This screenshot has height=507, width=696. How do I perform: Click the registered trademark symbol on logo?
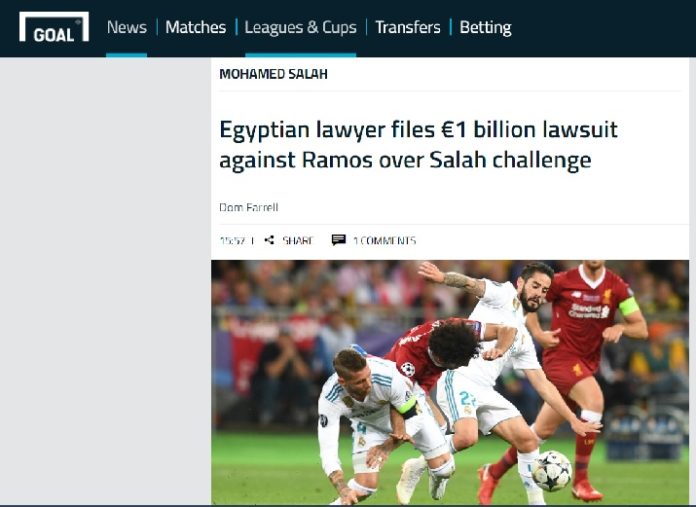pyautogui.click(x=78, y=22)
